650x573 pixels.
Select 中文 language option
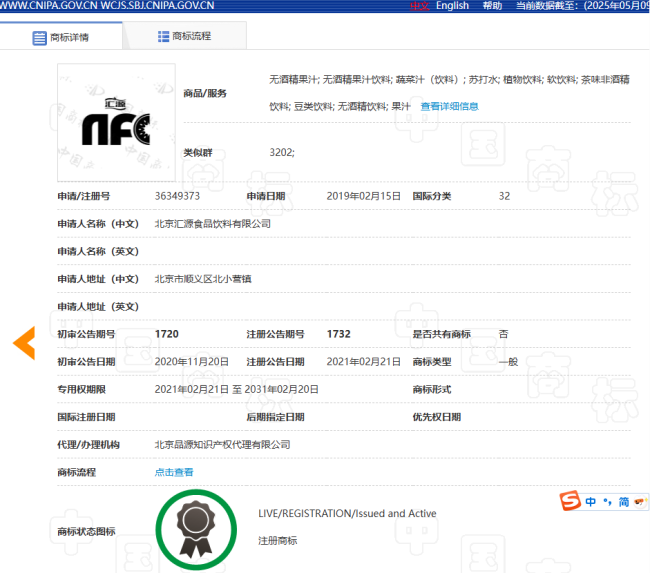(x=419, y=6)
